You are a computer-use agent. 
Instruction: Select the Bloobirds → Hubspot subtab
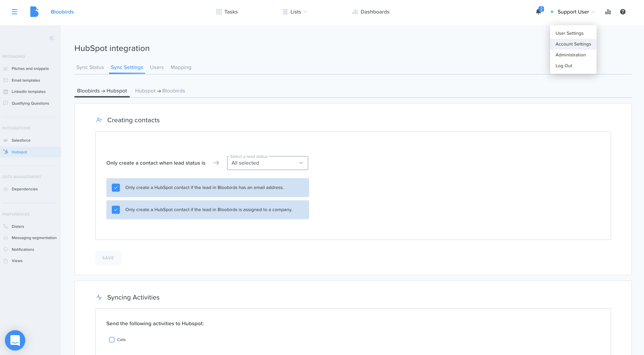click(x=102, y=91)
